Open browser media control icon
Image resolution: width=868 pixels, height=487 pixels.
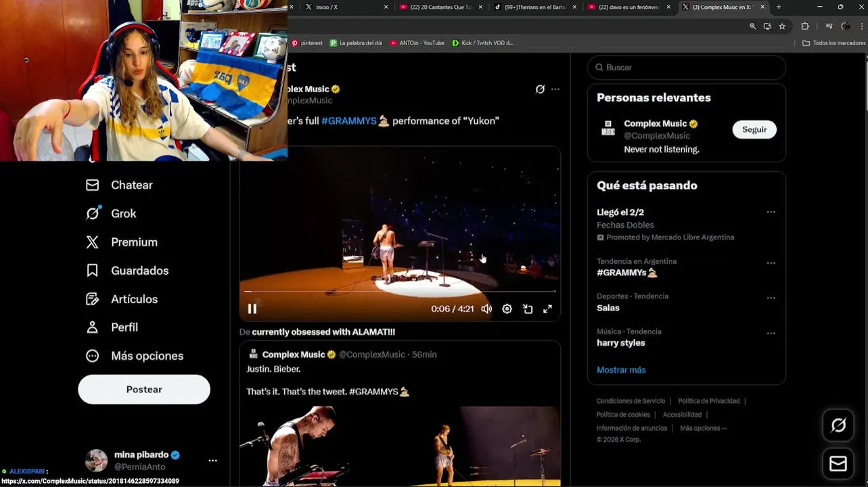[829, 26]
